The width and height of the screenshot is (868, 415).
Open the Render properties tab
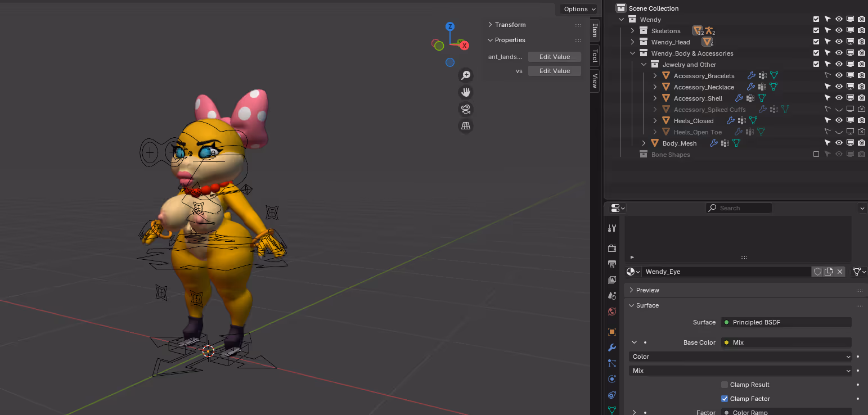[x=612, y=248]
